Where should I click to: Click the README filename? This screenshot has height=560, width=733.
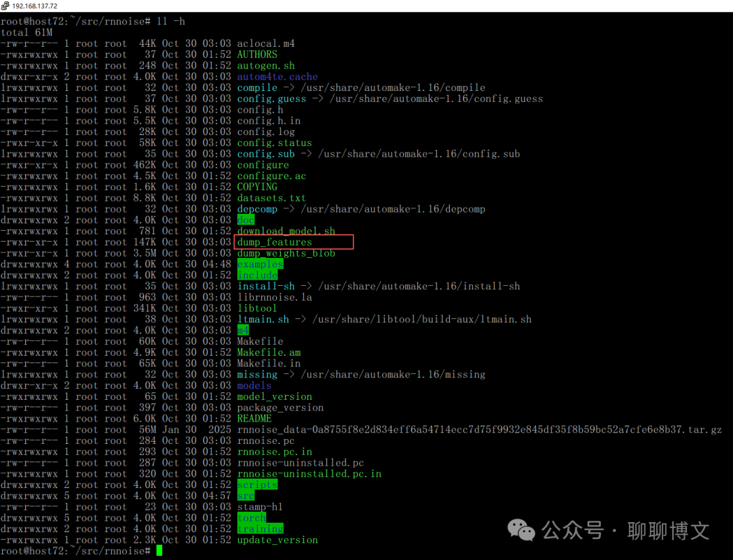(255, 419)
